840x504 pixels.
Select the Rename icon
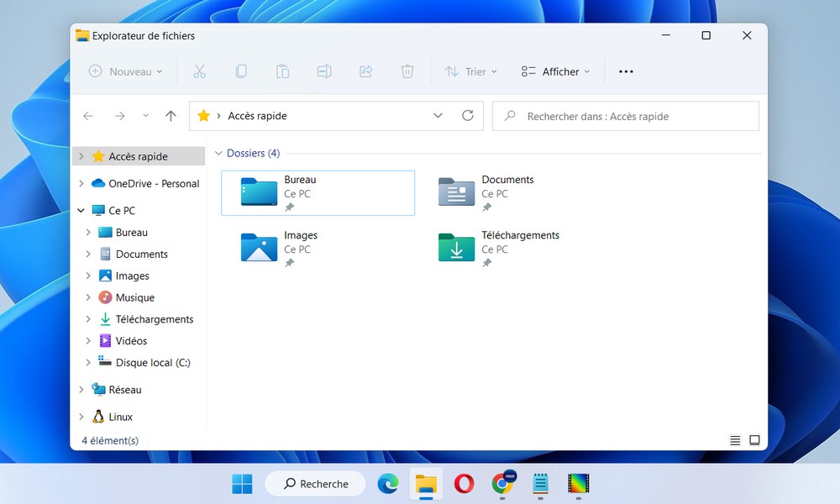tap(324, 71)
